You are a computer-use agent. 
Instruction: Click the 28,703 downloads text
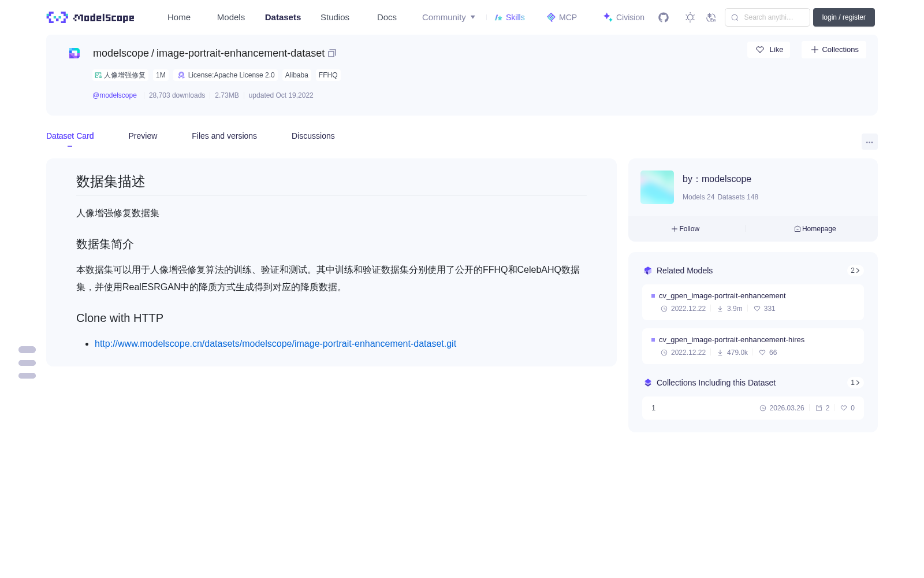tap(177, 95)
